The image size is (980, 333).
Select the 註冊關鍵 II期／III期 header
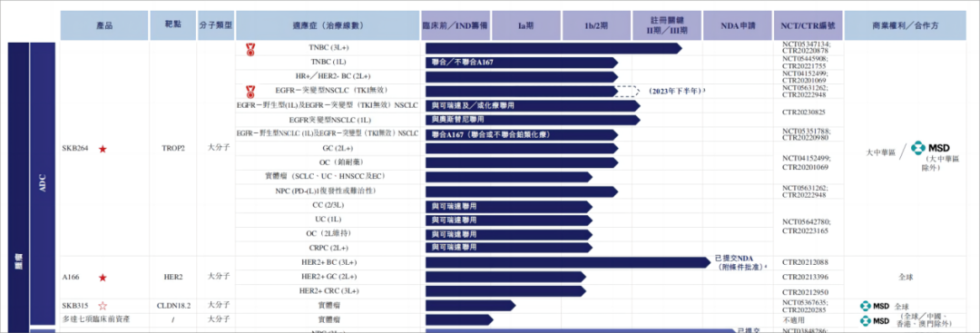[668, 26]
